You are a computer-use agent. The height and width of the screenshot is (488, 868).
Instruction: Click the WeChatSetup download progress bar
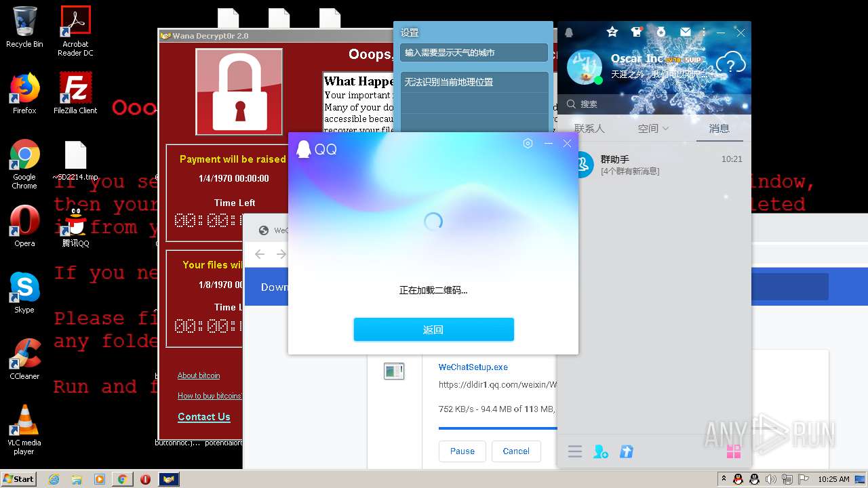(x=498, y=428)
